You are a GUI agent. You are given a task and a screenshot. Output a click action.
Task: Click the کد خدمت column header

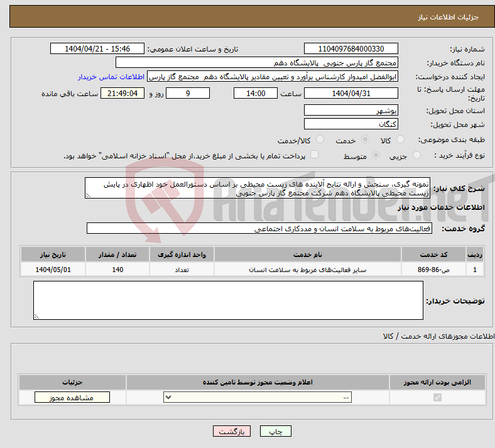[434, 254]
